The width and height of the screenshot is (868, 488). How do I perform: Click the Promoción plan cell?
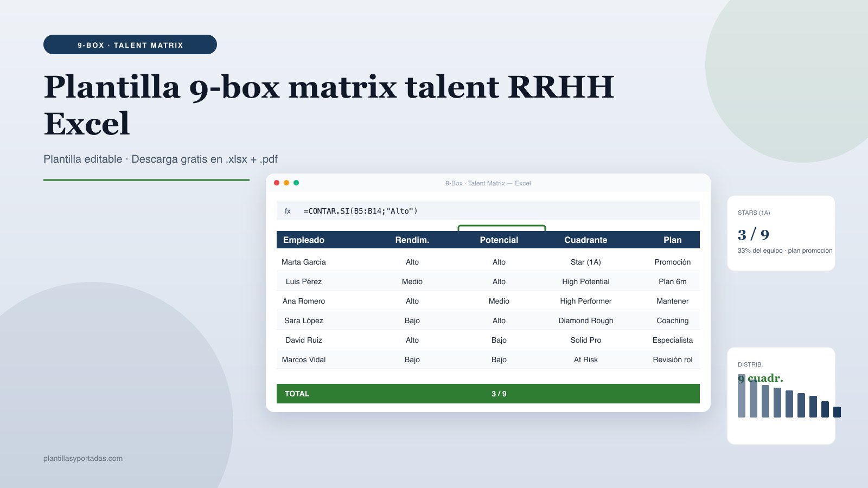[673, 262]
